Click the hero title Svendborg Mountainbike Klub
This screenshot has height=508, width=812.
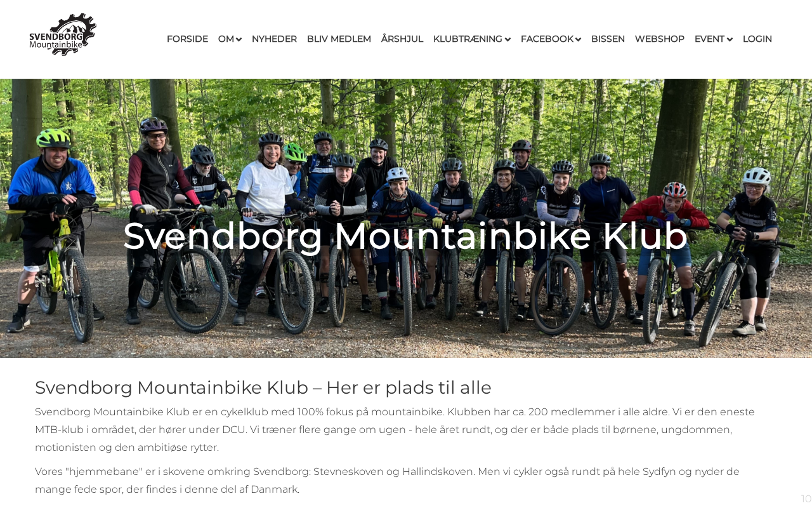(405, 236)
